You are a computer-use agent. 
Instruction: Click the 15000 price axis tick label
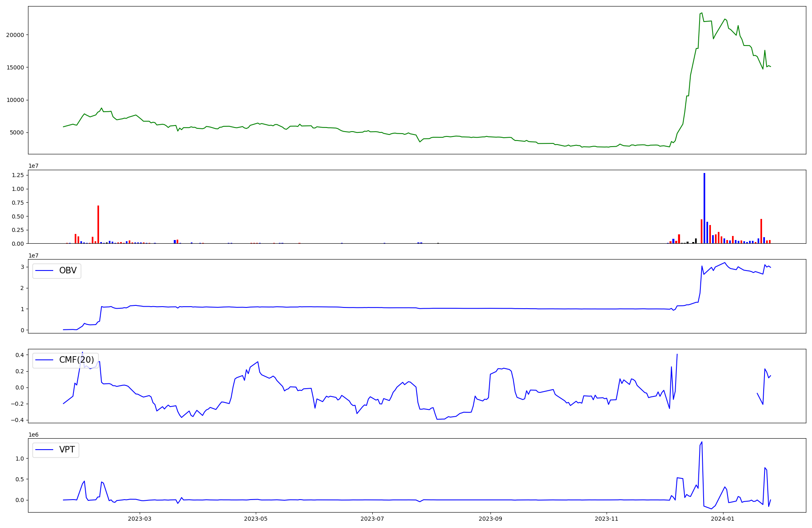pyautogui.click(x=15, y=67)
